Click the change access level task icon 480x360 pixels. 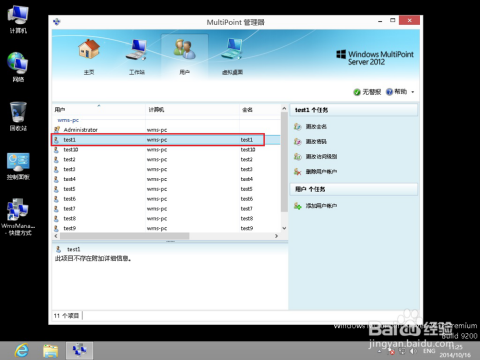tap(298, 156)
